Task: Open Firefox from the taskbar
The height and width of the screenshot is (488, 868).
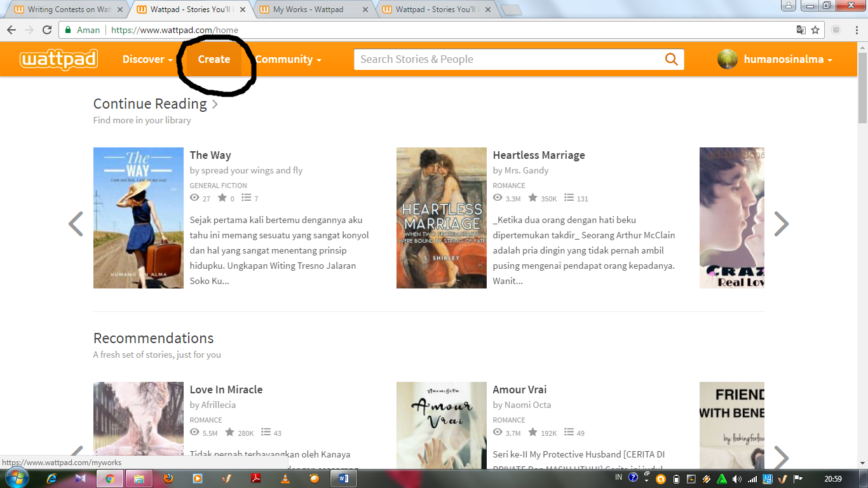Action: (x=168, y=478)
